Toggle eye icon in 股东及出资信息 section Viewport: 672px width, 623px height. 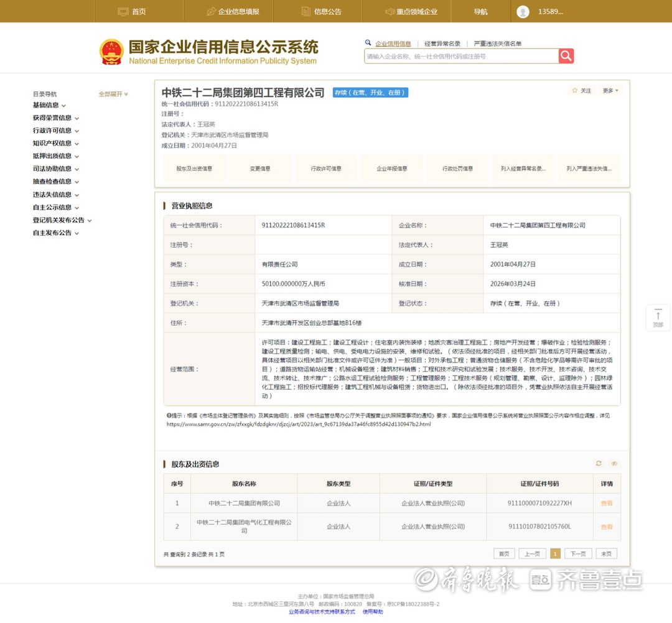(x=614, y=463)
